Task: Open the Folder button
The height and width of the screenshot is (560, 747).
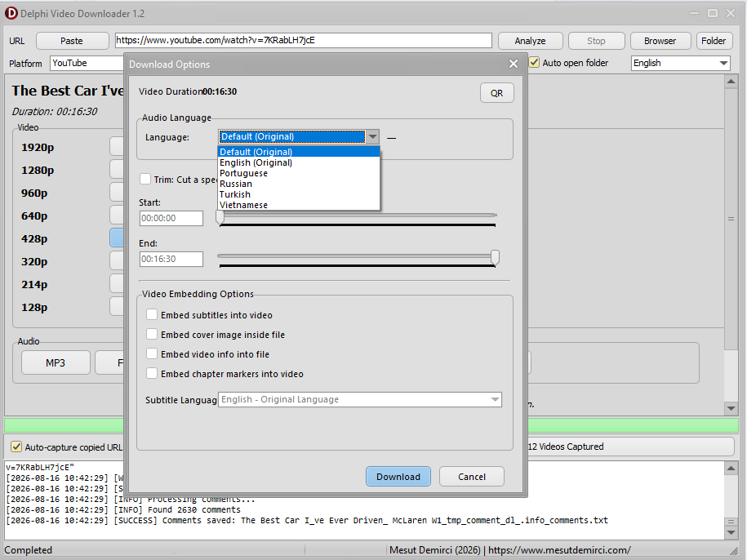Action: coord(714,41)
